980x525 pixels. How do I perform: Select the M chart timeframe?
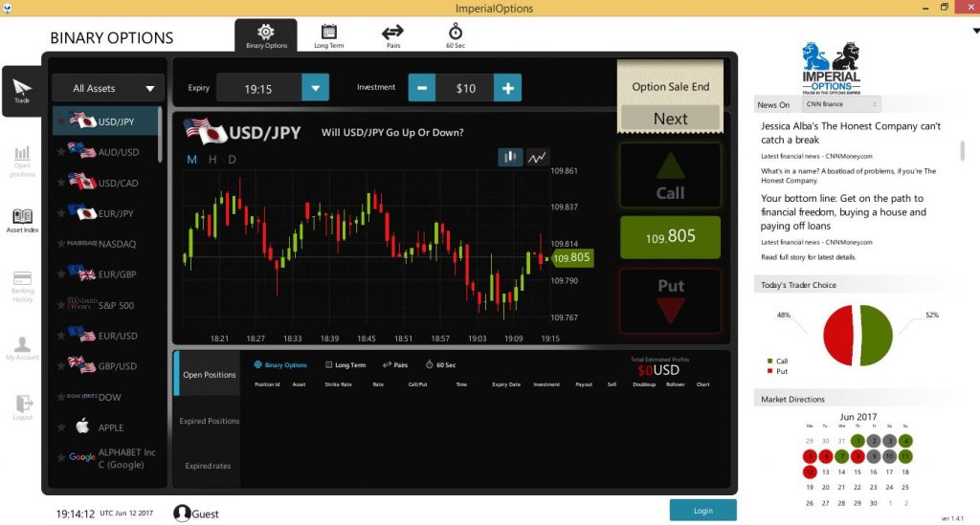191,160
